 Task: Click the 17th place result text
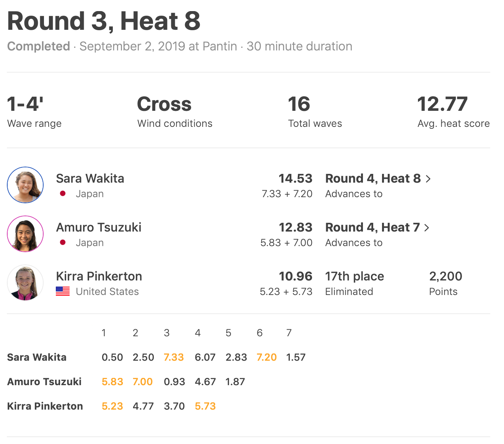354,276
